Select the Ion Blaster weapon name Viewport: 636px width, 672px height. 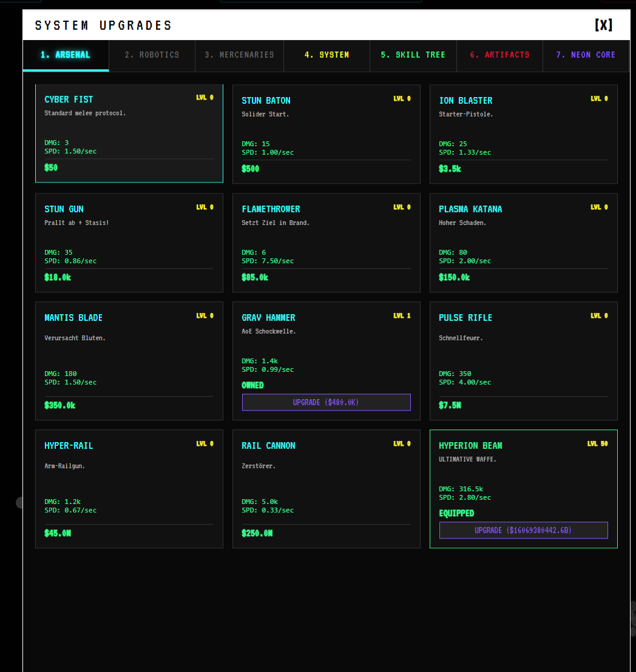tap(465, 101)
